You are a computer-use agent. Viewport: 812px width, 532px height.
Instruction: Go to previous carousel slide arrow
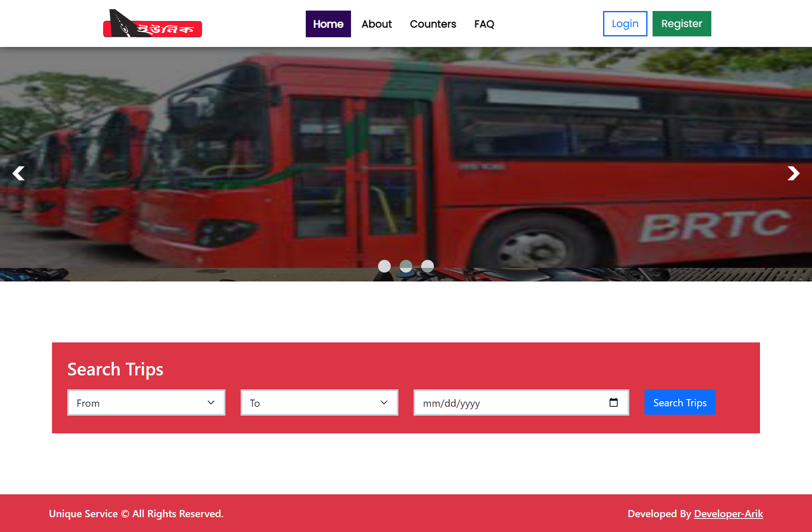18,173
